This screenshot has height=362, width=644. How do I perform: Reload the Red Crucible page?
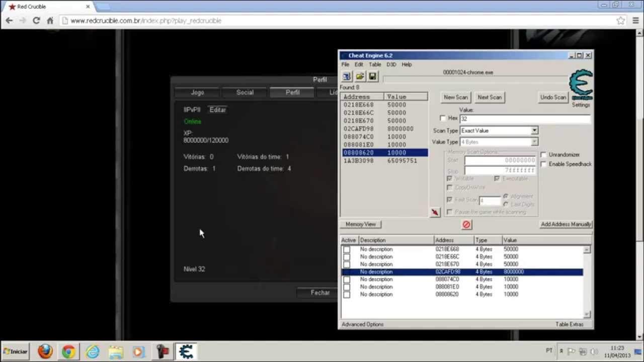36,21
